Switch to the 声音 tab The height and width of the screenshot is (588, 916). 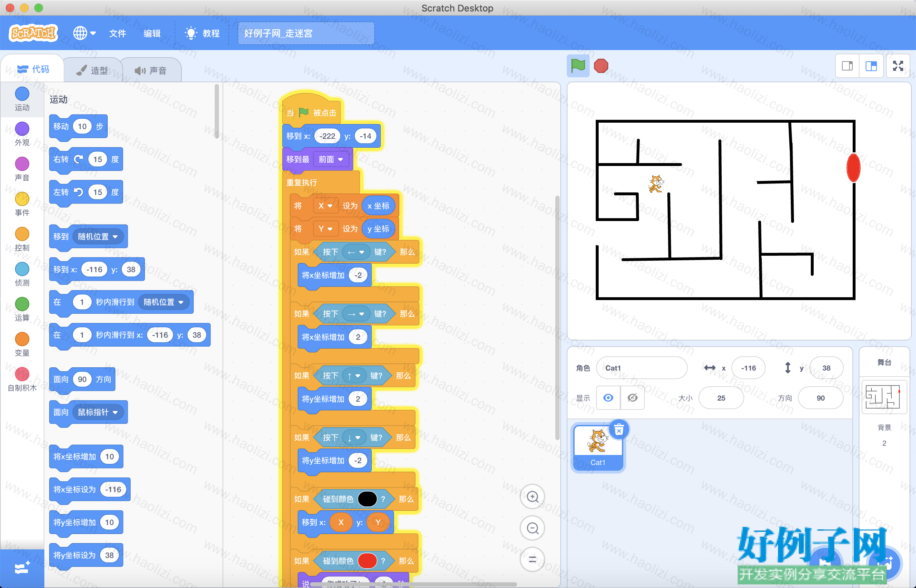151,70
